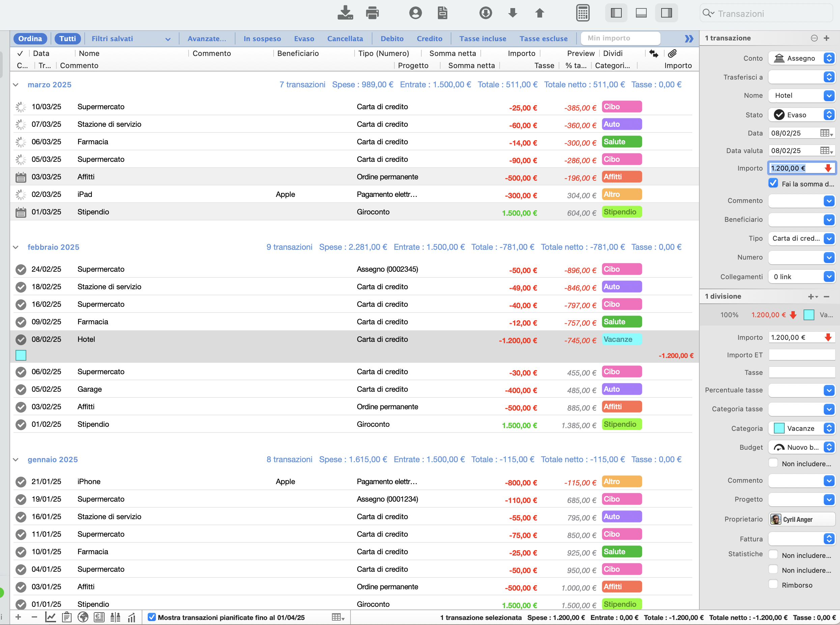This screenshot has width=840, height=625.
Task: Collapse the febbraio 2025 group
Action: (16, 247)
